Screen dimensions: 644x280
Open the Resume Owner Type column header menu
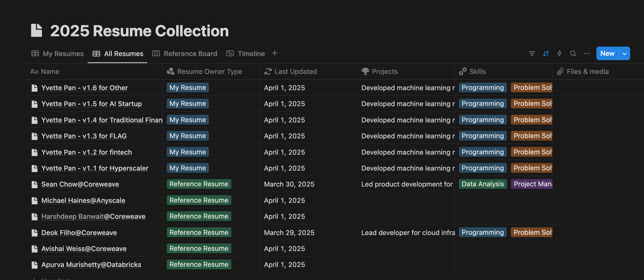pos(211,71)
